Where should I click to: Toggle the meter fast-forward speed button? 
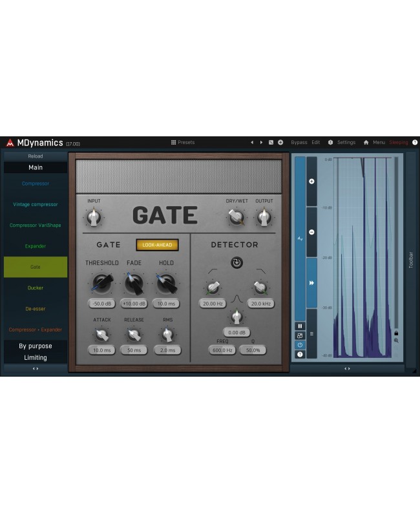click(311, 283)
